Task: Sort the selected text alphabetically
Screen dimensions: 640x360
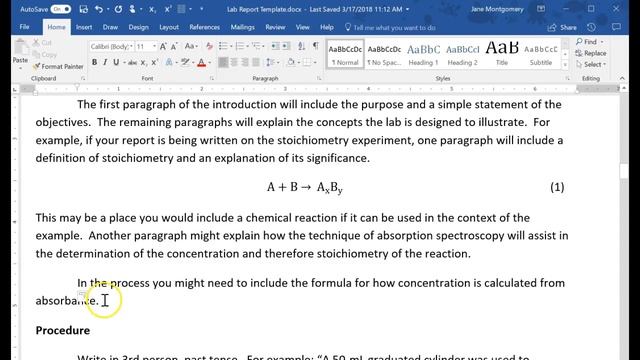Action: click(301, 46)
